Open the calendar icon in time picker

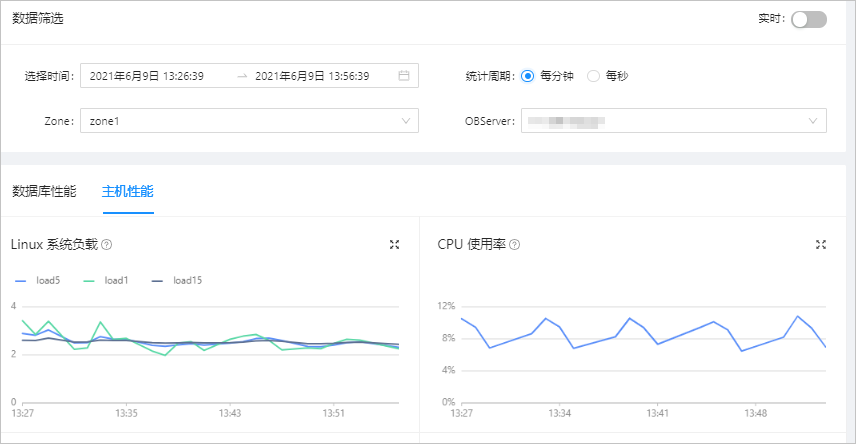pos(403,75)
